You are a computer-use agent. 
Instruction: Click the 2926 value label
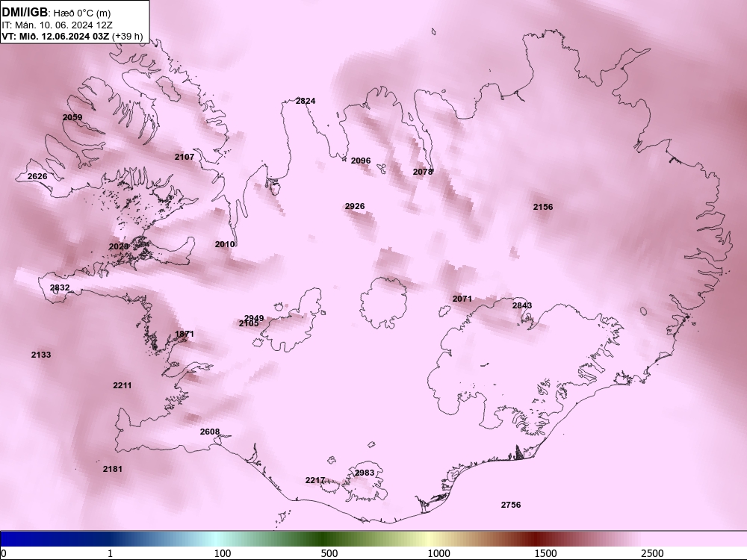355,206
